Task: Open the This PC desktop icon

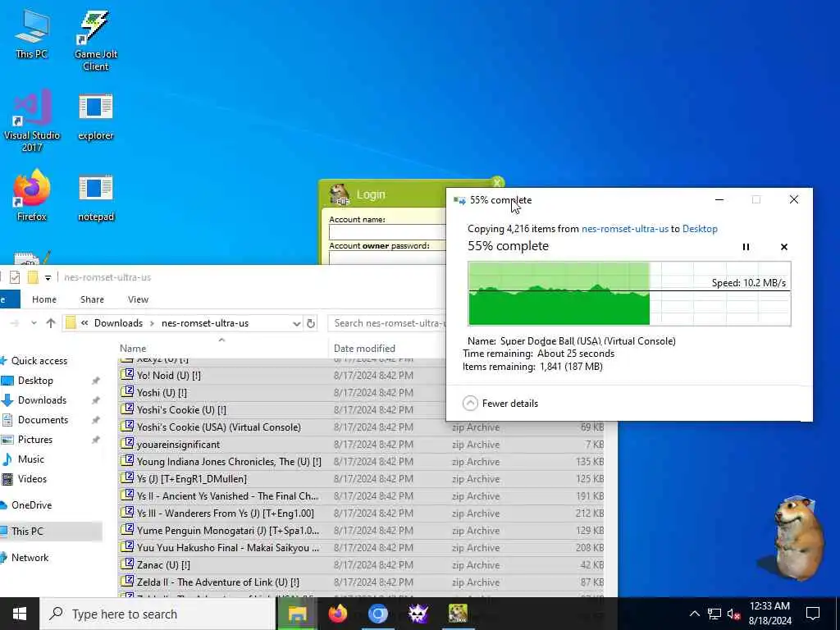Action: (31, 34)
